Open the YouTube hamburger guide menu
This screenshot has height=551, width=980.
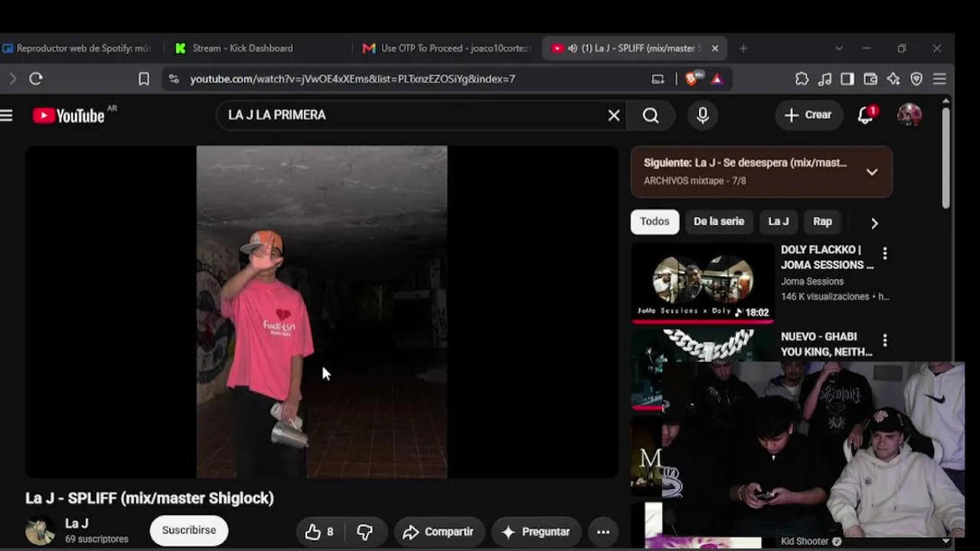pyautogui.click(x=7, y=116)
